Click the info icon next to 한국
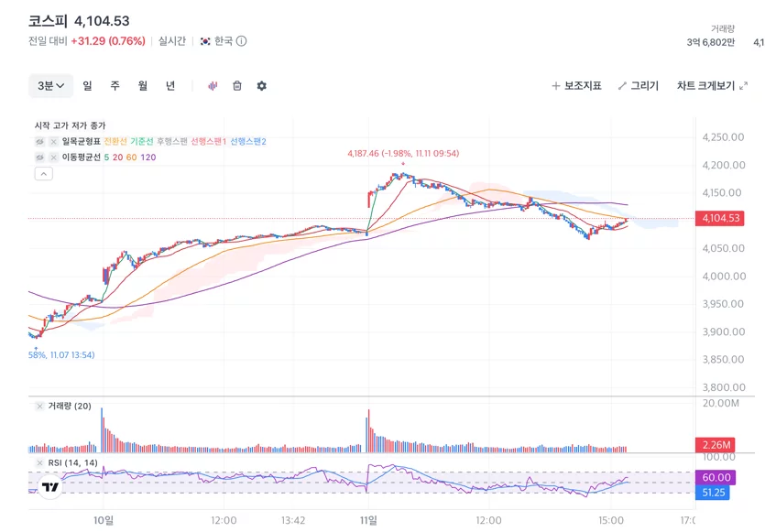This screenshot has width=765, height=532. click(x=241, y=41)
